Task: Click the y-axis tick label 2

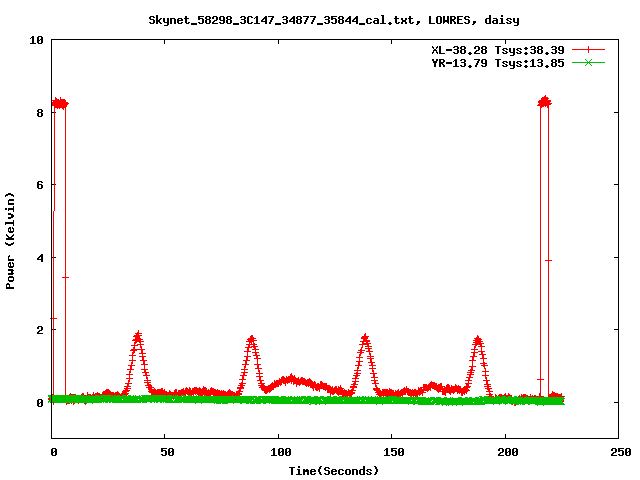Action: pyautogui.click(x=40, y=330)
